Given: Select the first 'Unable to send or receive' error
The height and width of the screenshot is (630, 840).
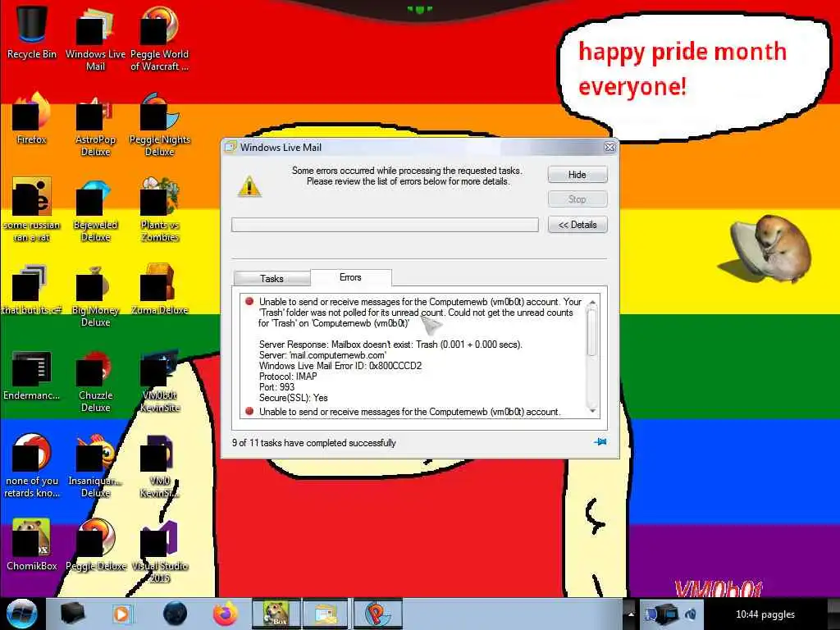Looking at the screenshot, I should [x=415, y=313].
